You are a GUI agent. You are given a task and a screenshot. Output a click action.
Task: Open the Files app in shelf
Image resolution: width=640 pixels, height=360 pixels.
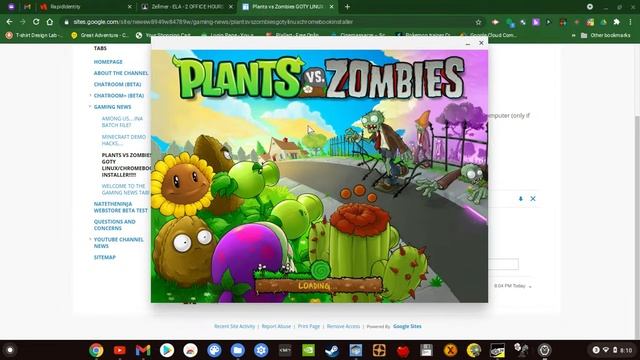[x=238, y=350]
